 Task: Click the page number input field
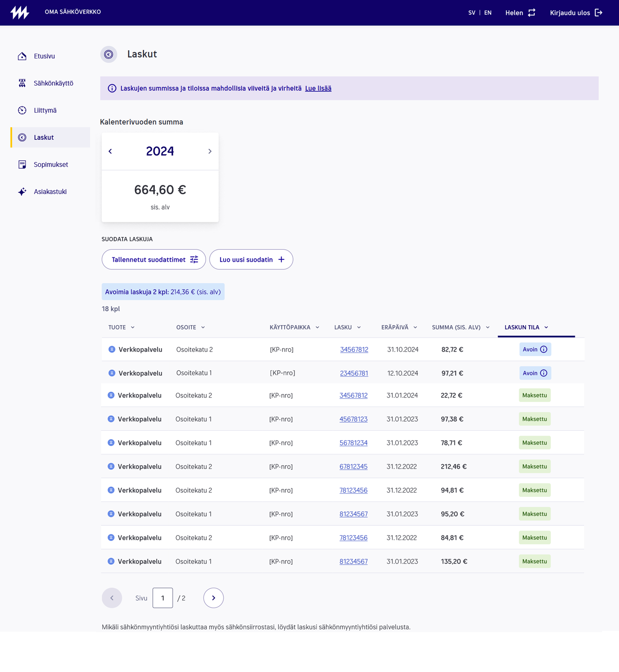(162, 598)
